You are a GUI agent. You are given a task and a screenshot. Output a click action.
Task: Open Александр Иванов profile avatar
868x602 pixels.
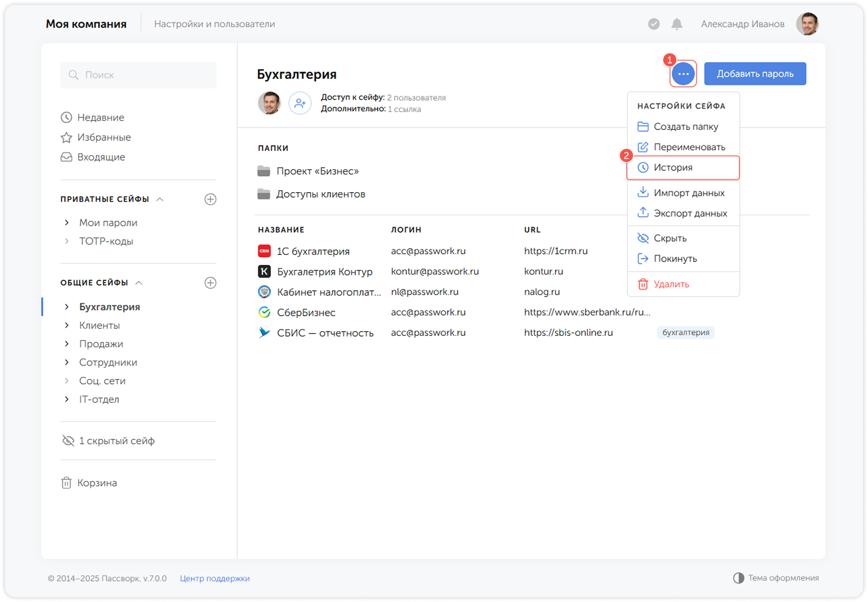(x=807, y=24)
